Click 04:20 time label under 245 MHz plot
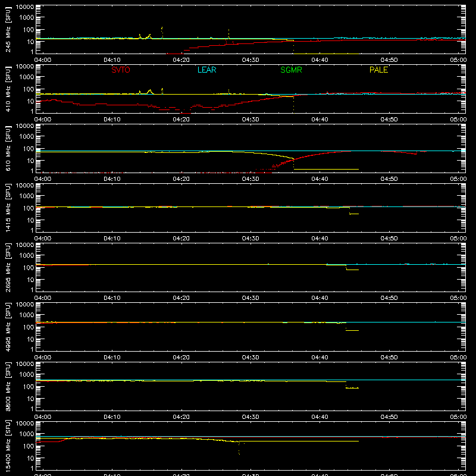The image size is (476, 476). tap(181, 60)
